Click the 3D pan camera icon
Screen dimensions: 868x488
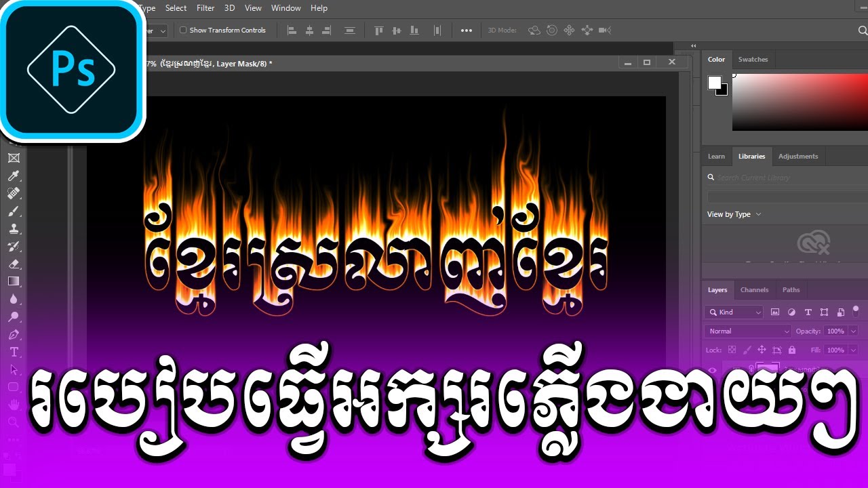570,30
